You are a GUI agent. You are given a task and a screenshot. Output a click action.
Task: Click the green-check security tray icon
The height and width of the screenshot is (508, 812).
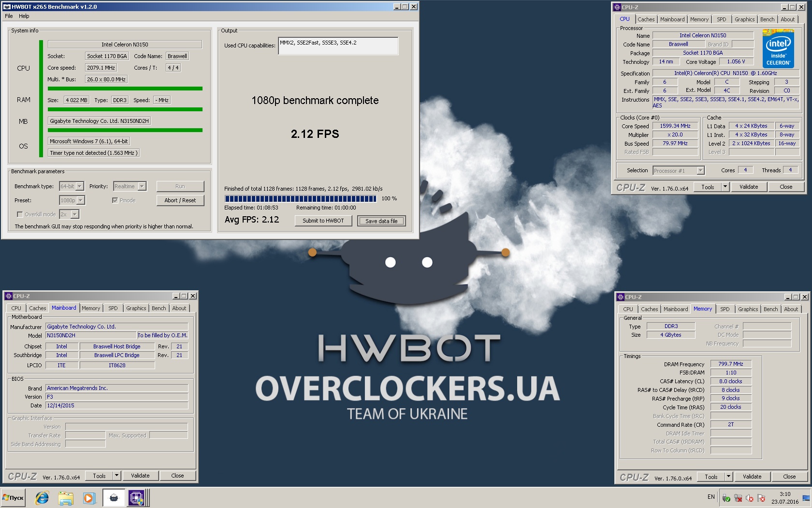(726, 498)
